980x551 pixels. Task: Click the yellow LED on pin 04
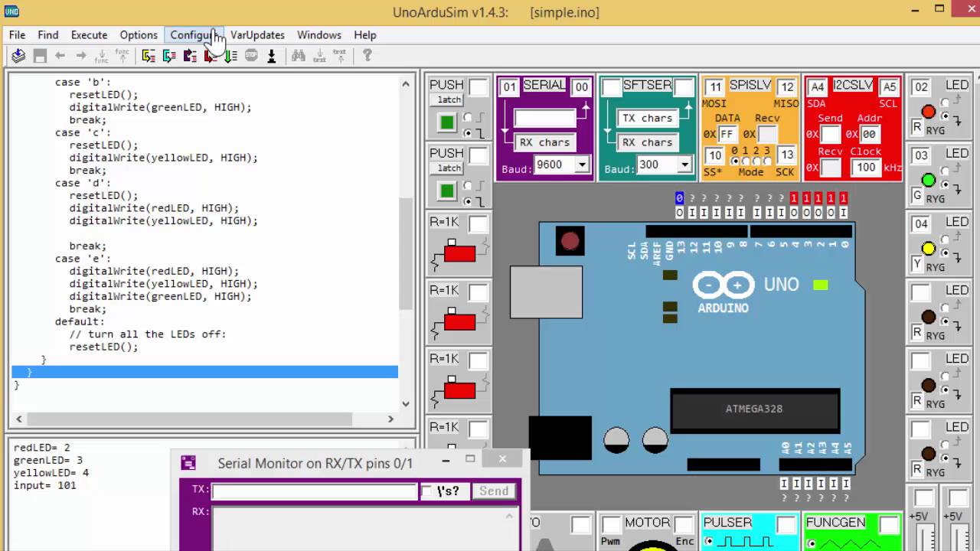tap(928, 249)
